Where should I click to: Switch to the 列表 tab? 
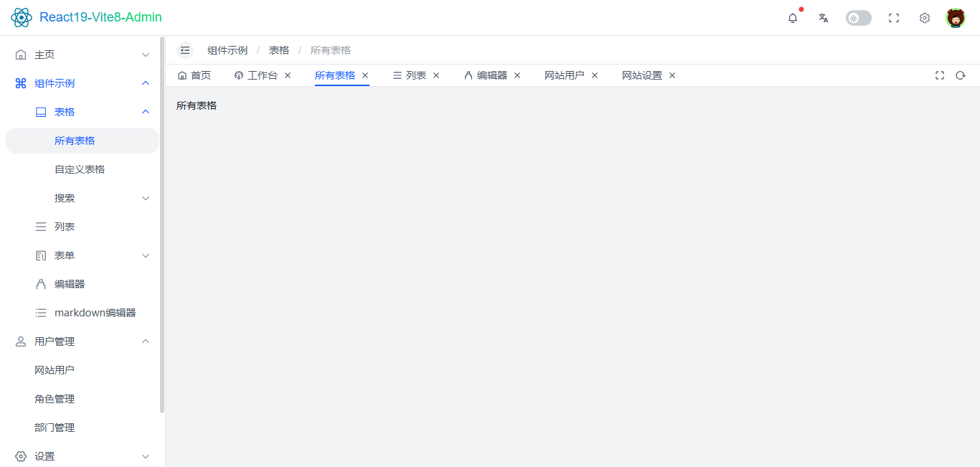(x=410, y=75)
